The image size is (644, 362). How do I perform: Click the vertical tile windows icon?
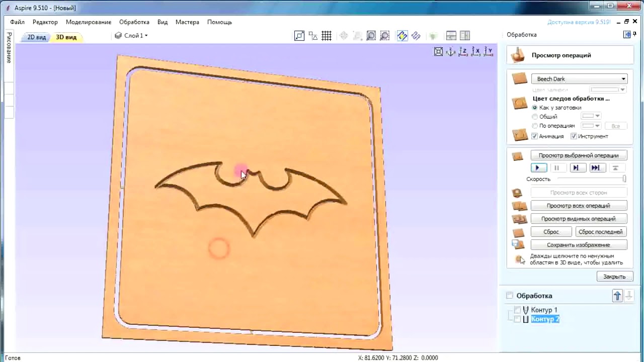click(465, 36)
